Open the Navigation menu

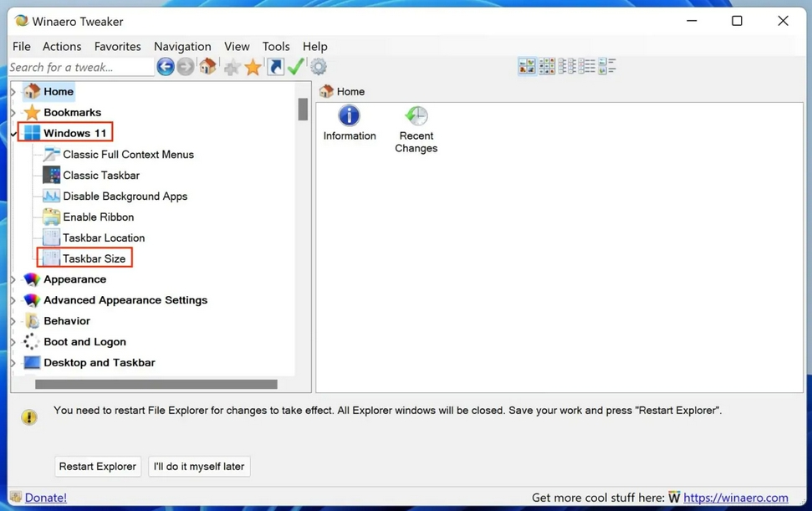182,46
